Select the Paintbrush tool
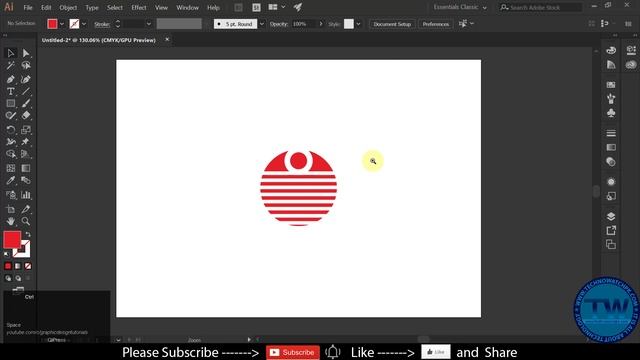 click(x=26, y=104)
